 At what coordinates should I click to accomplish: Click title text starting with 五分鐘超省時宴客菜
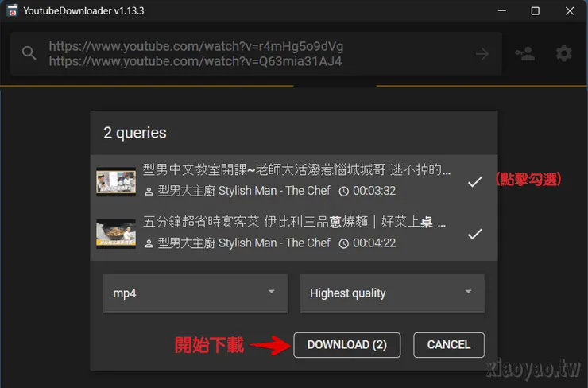coord(294,222)
